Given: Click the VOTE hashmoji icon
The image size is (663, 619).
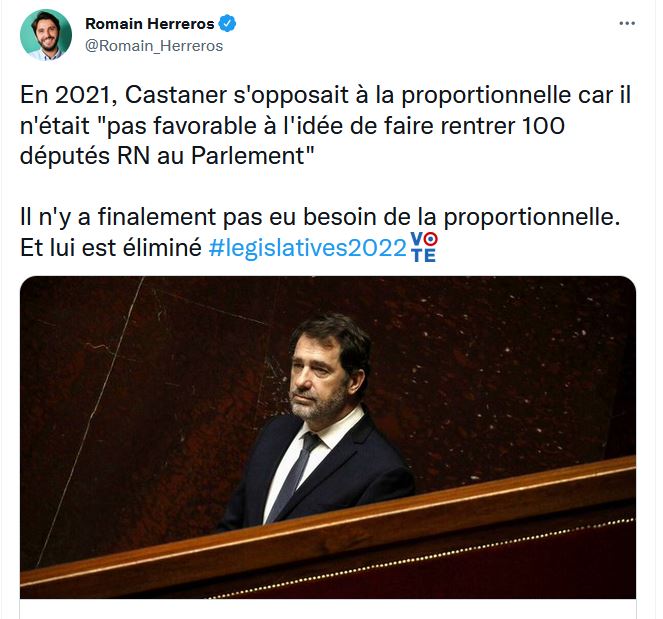Looking at the screenshot, I should [424, 247].
